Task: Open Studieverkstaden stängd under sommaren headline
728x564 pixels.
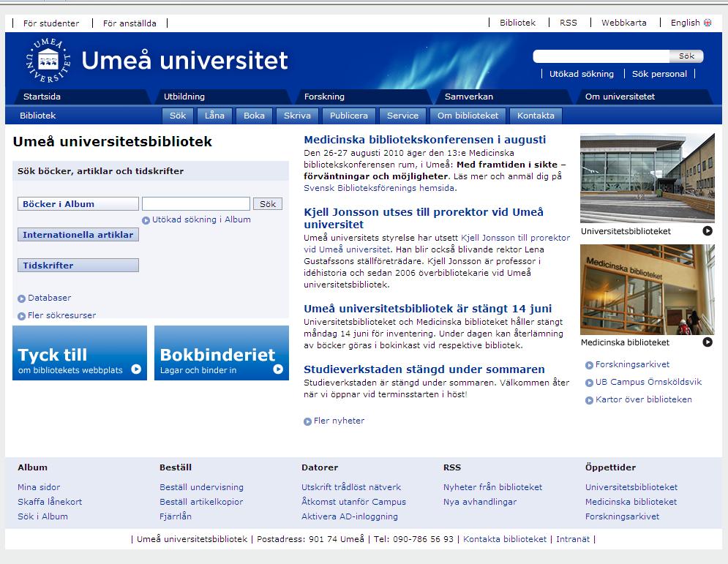Action: (x=424, y=369)
